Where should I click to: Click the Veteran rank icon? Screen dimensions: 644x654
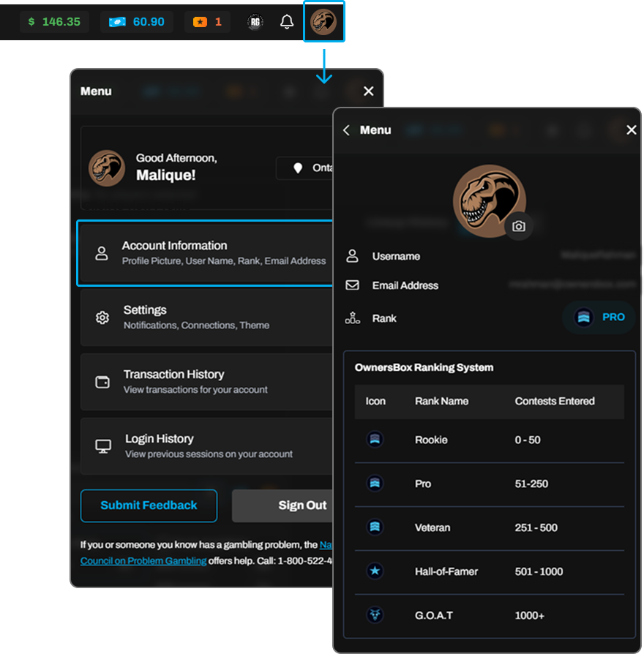point(375,527)
